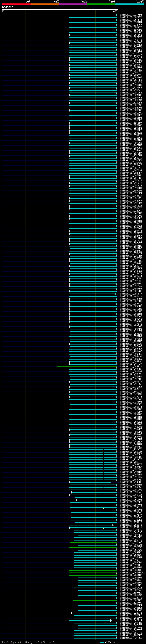
Task: Click the purple ~60% identity legend segment
Action: click(x=73, y=4)
